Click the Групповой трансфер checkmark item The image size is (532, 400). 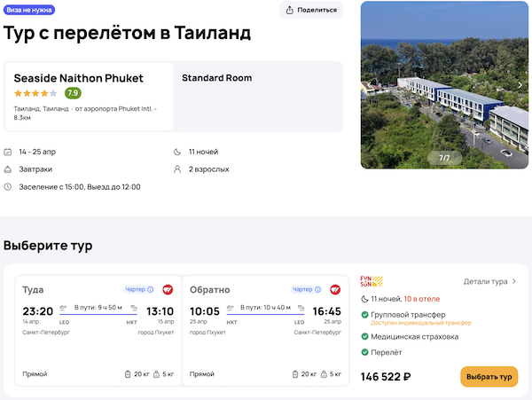[409, 314]
